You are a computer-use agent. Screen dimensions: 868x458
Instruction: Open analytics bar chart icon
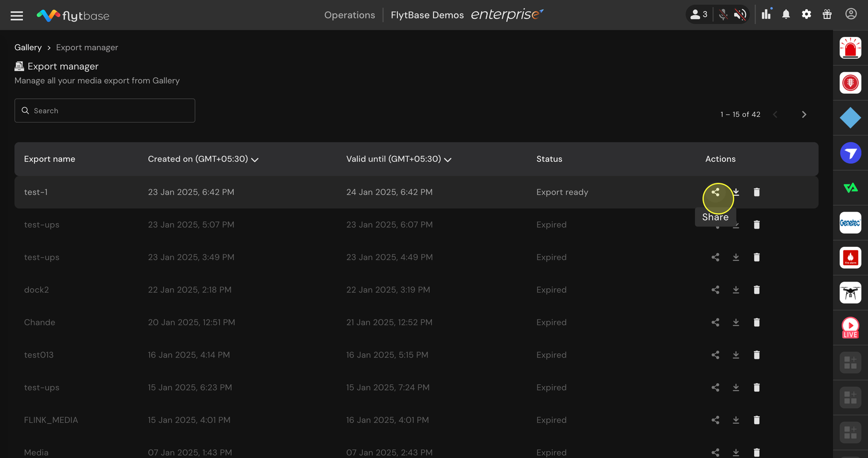[766, 15]
